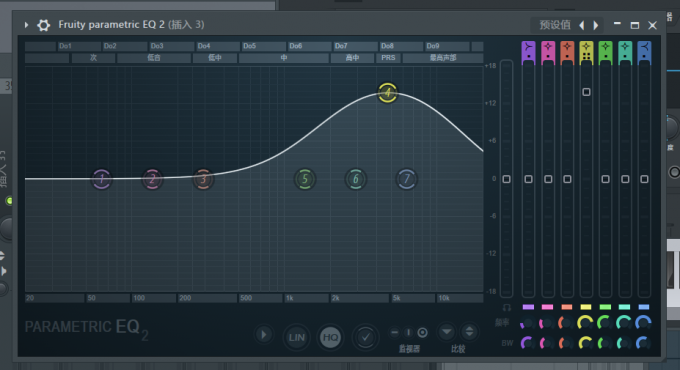Click the teal band 6 level slider handle
This screenshot has width=680, height=370.
pos(625,179)
